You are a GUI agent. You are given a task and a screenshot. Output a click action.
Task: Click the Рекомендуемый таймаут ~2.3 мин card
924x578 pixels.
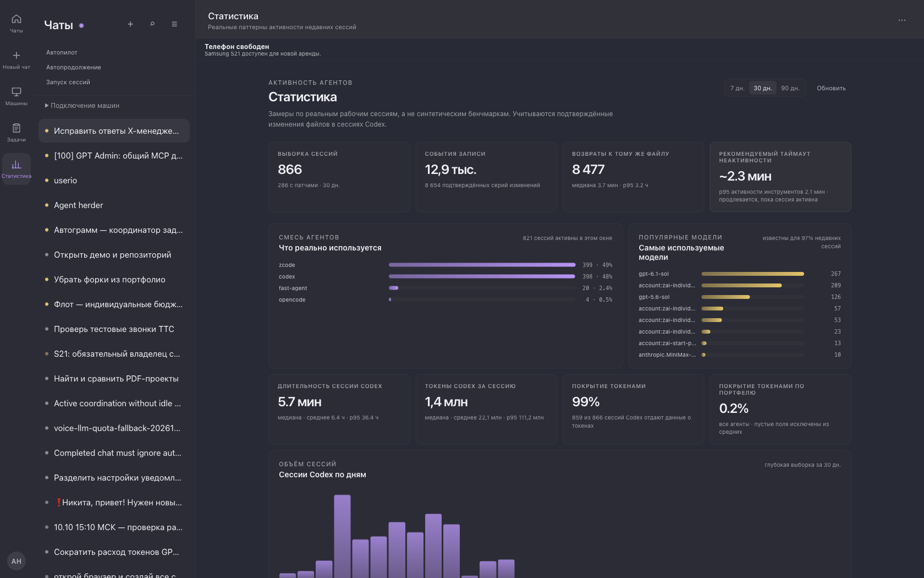[780, 177]
